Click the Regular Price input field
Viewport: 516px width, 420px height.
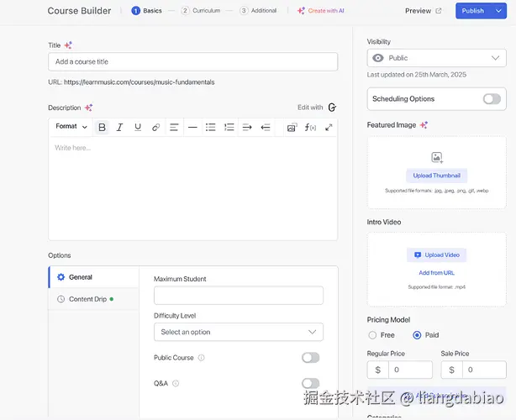click(410, 370)
